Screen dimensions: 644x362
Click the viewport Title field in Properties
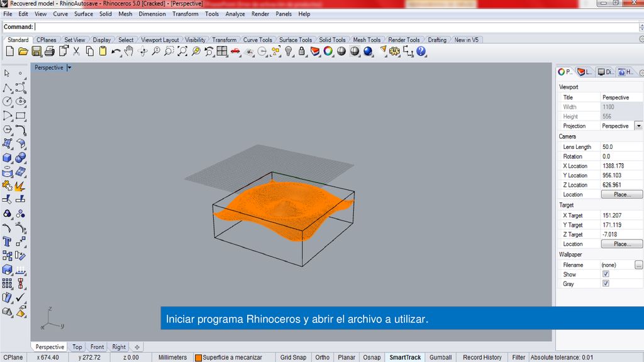click(x=622, y=97)
